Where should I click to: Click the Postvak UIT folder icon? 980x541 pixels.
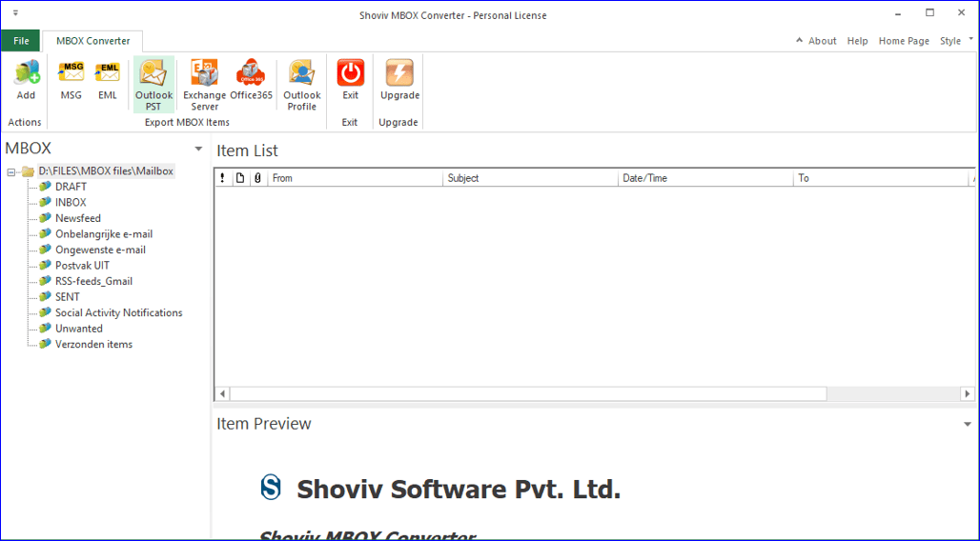[x=45, y=265]
